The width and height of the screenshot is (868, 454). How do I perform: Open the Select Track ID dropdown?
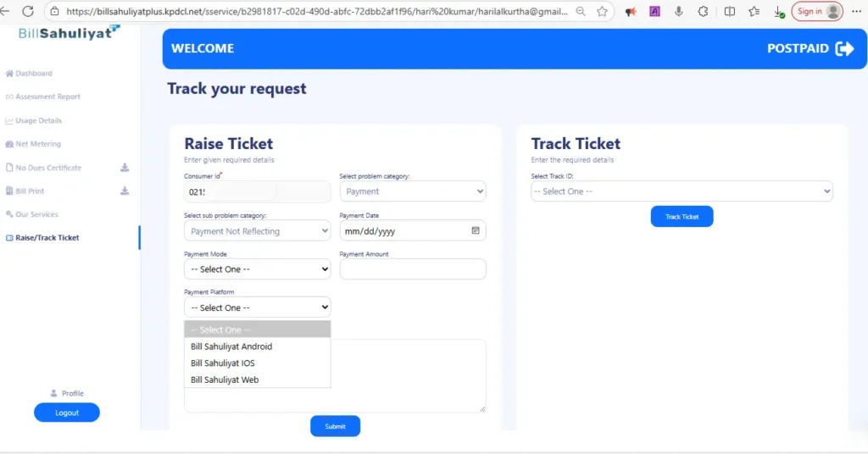[682, 191]
